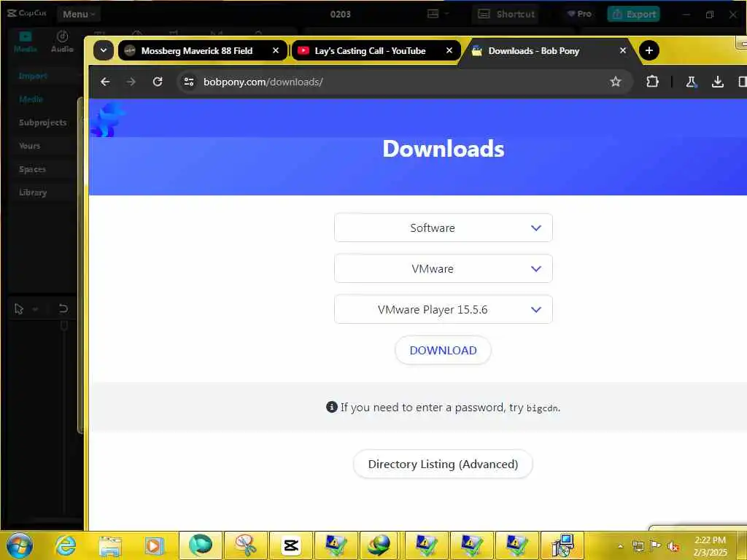
Task: Click the info icon beside the password hint
Action: 332,407
